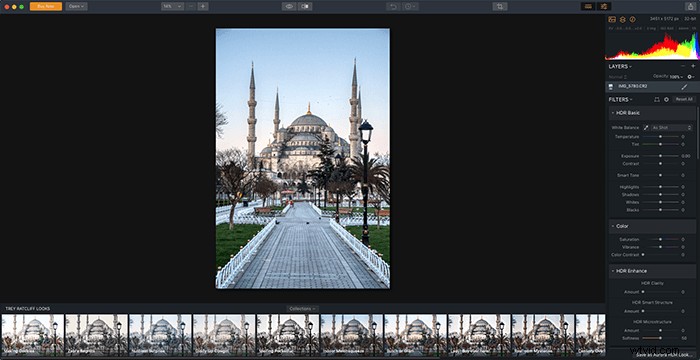The height and width of the screenshot is (360, 700).
Task: Click the Whites slider handle
Action: pos(660,202)
